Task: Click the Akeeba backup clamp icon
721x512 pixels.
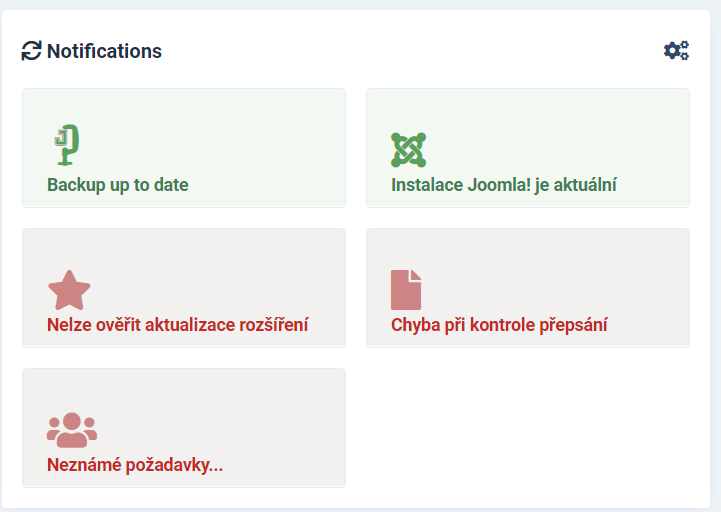Action: tap(65, 146)
